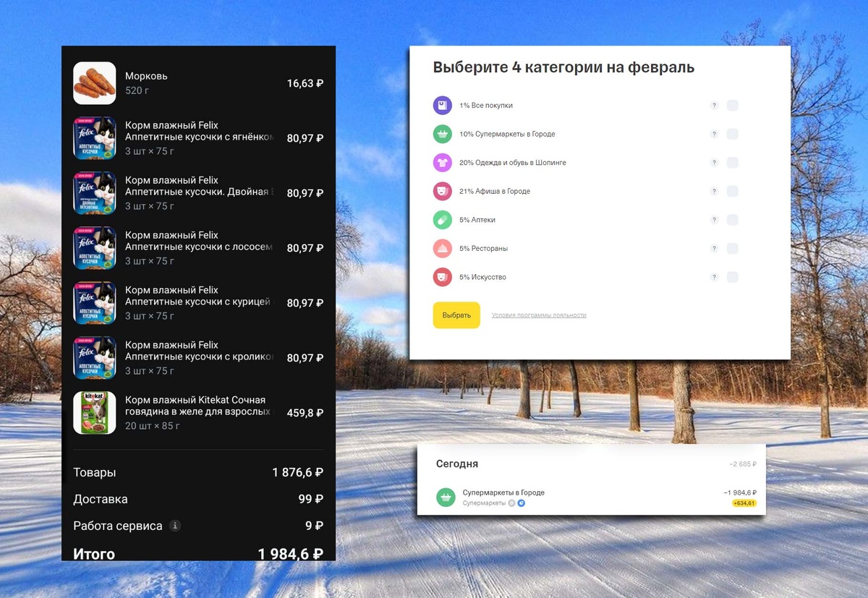This screenshot has height=598, width=868.
Task: Click the t-shirt icon for Одежда и обувь
Action: 442,162
